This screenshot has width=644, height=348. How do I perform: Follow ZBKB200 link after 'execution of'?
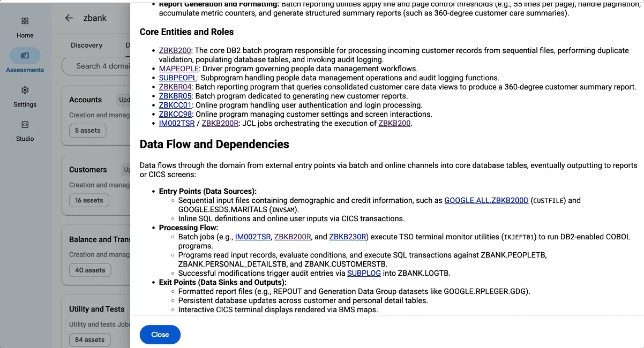tap(394, 123)
